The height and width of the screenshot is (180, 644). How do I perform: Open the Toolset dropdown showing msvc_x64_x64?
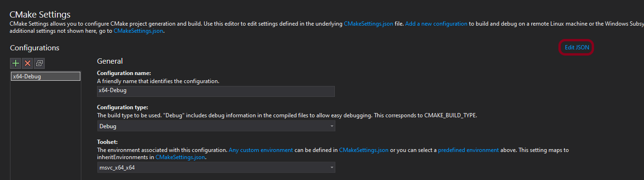(x=216, y=168)
